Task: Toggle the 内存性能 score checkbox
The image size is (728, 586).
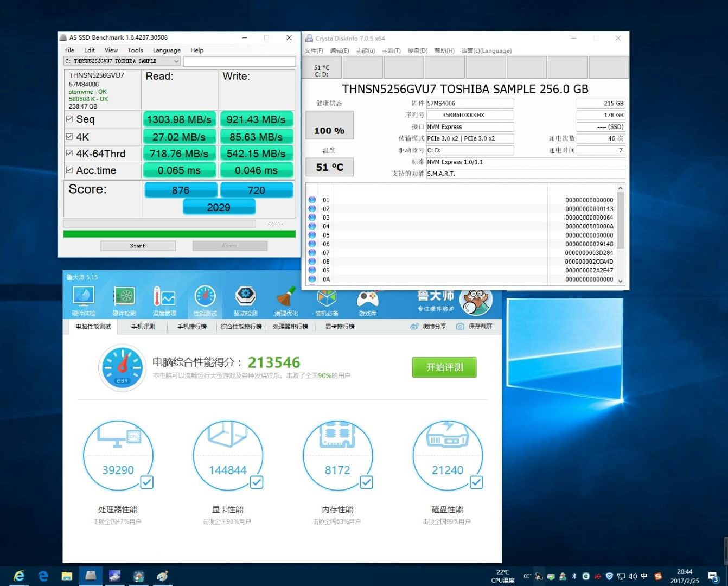Action: [x=367, y=482]
